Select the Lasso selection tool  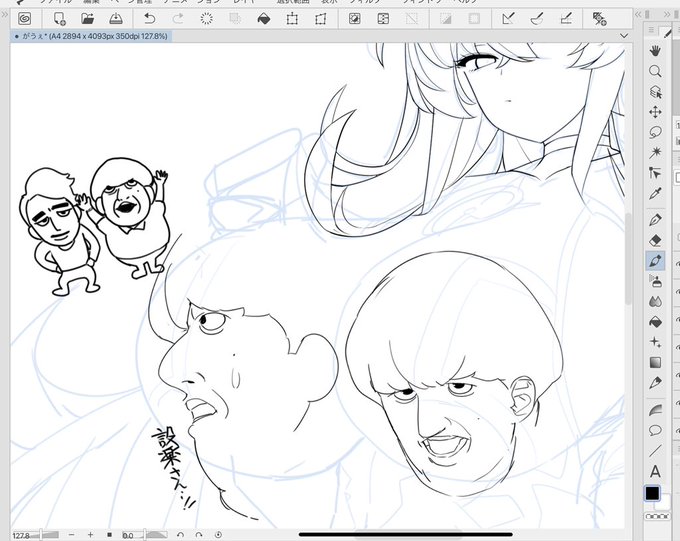coord(655,132)
